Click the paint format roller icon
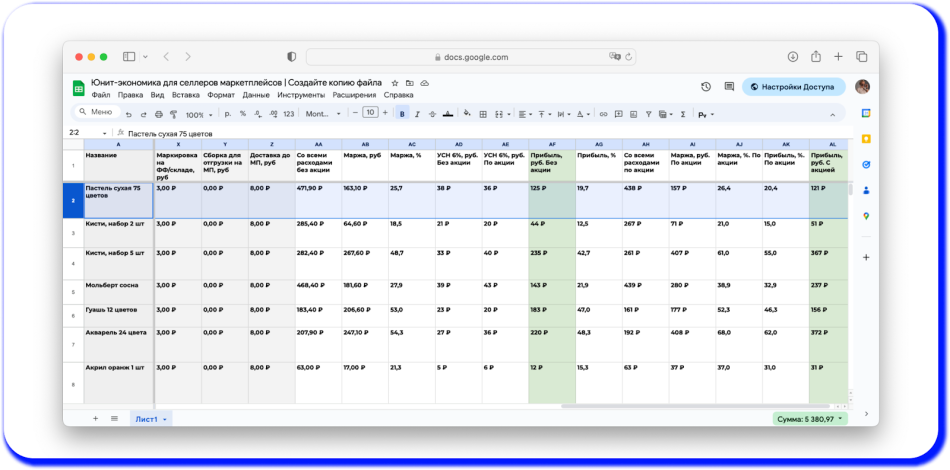Screen dimensions: 950x470 click(x=172, y=114)
